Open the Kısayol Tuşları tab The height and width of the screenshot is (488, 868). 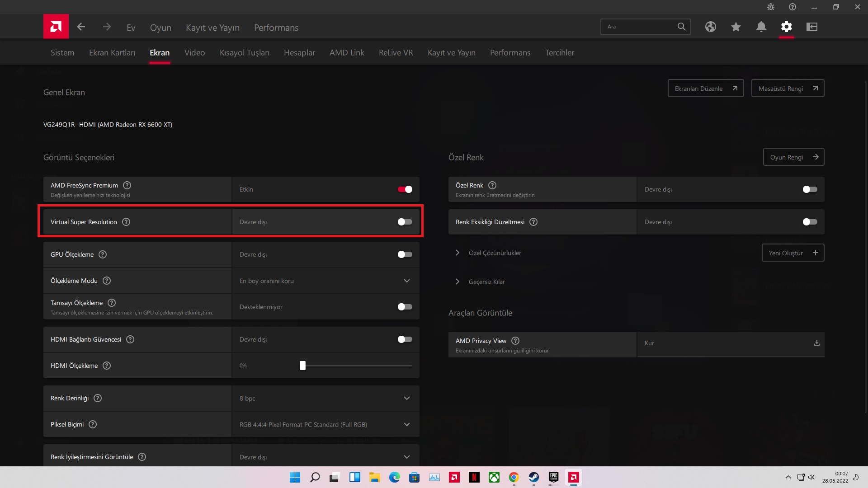point(245,53)
